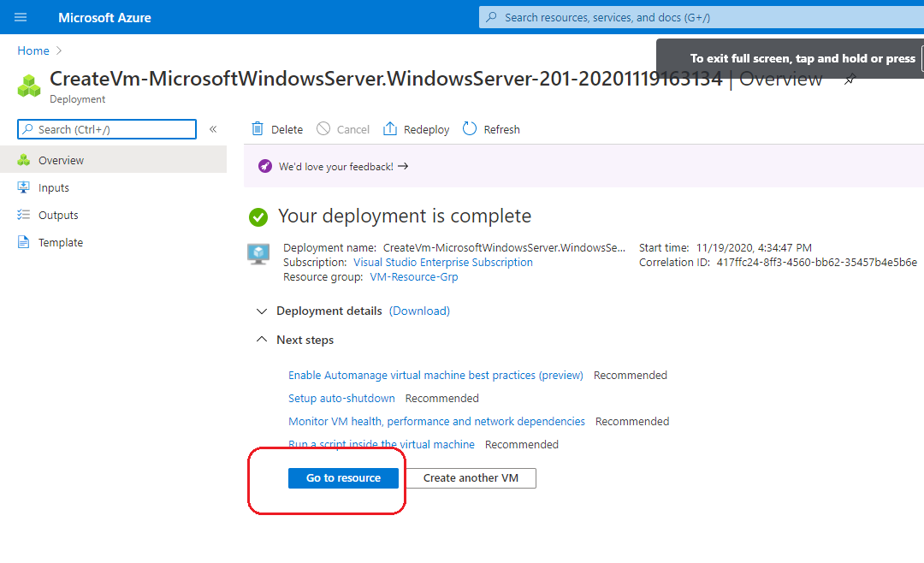Click the Your deployment is complete heading

click(x=405, y=216)
